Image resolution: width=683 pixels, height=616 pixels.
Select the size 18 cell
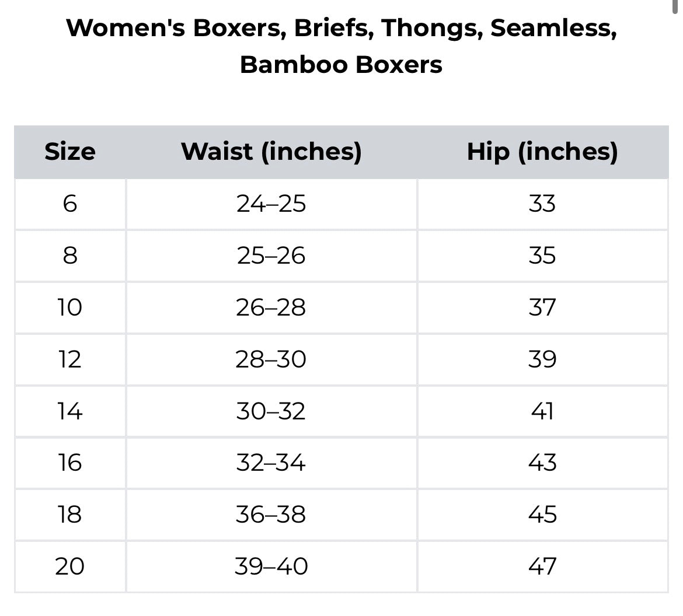point(69,514)
